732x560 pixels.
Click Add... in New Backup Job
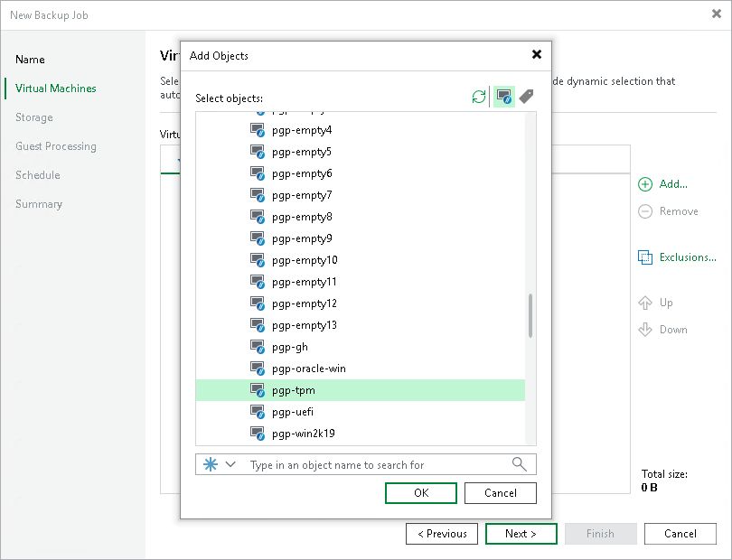(673, 184)
